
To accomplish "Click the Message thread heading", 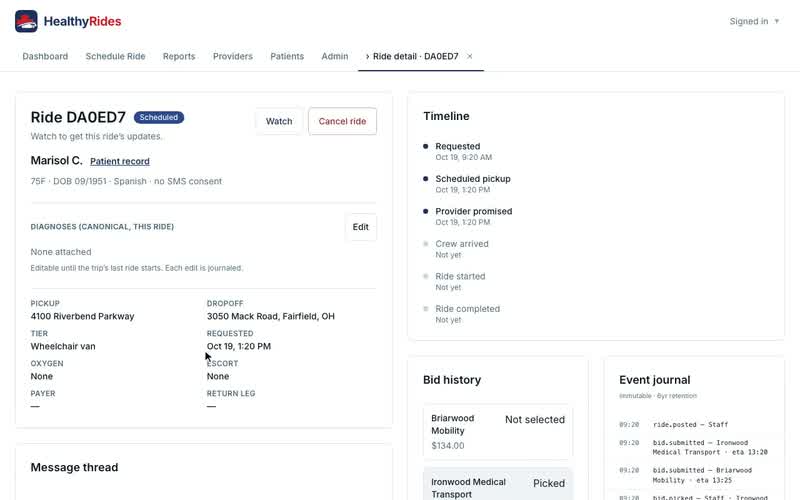I will (74, 467).
